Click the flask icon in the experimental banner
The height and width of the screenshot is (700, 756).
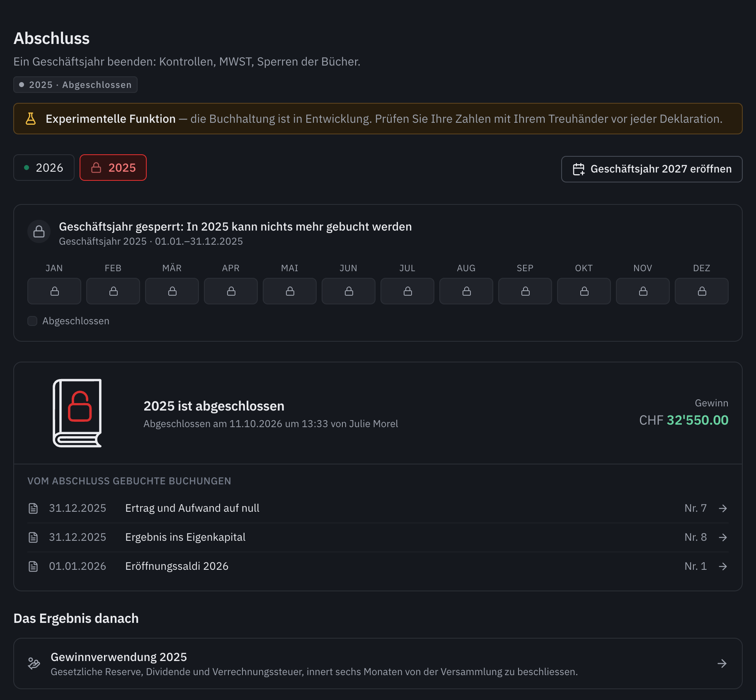(31, 119)
